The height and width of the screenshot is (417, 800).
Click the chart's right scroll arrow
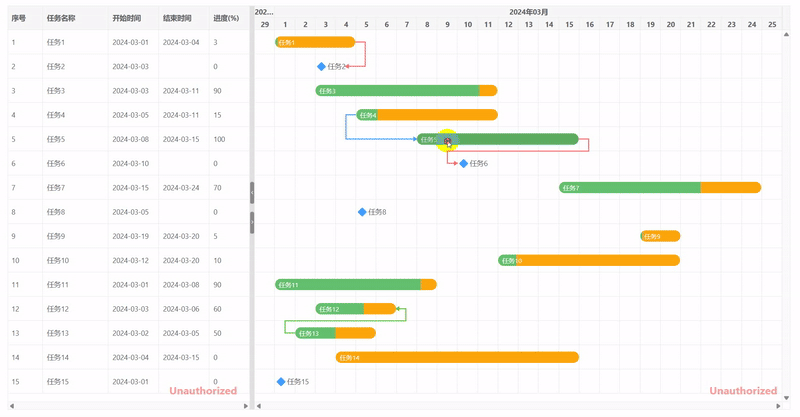(x=778, y=406)
